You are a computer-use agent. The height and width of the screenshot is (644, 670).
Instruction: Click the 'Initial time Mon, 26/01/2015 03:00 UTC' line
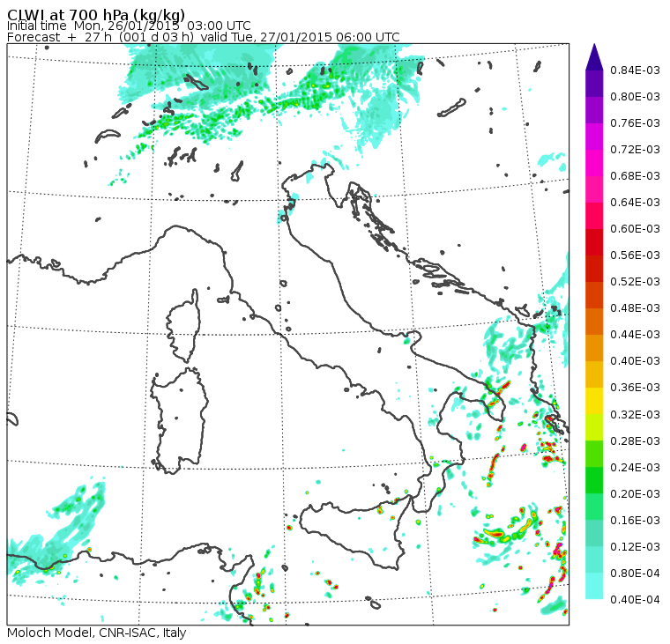129,26
